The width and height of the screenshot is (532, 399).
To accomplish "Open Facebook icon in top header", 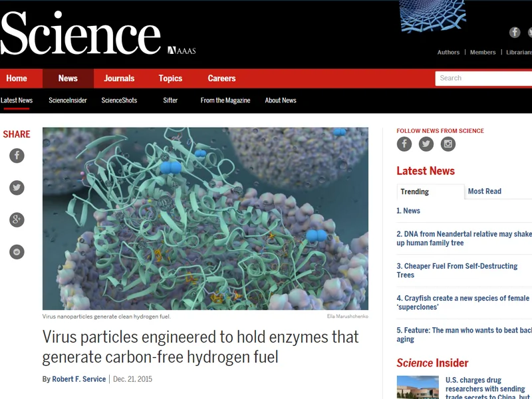I will coord(515,32).
